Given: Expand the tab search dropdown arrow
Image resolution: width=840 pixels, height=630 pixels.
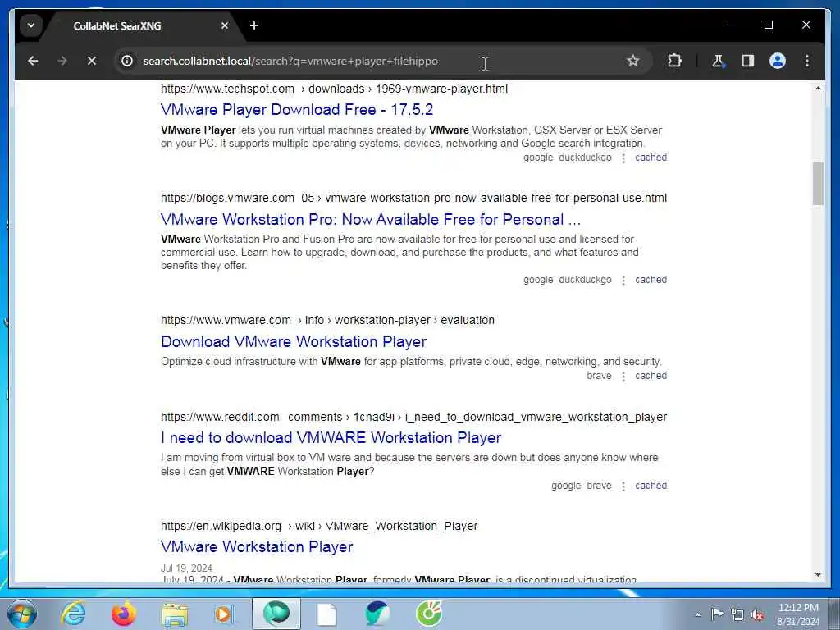Looking at the screenshot, I should click(31, 25).
